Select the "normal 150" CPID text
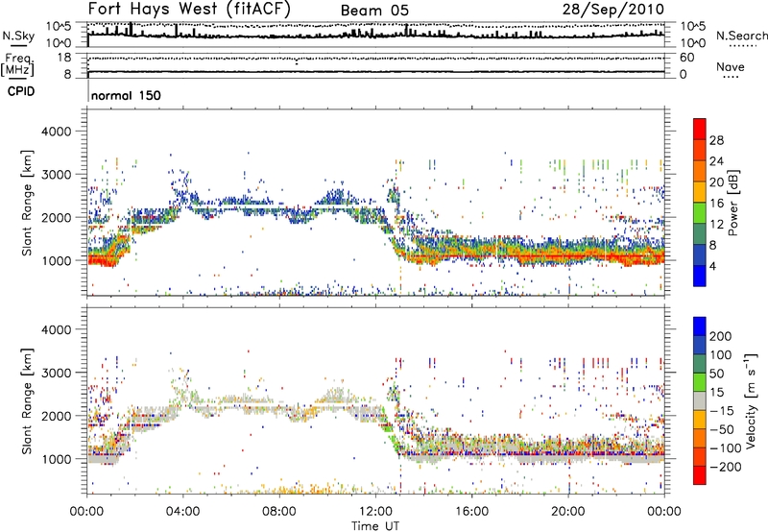 (x=126, y=95)
